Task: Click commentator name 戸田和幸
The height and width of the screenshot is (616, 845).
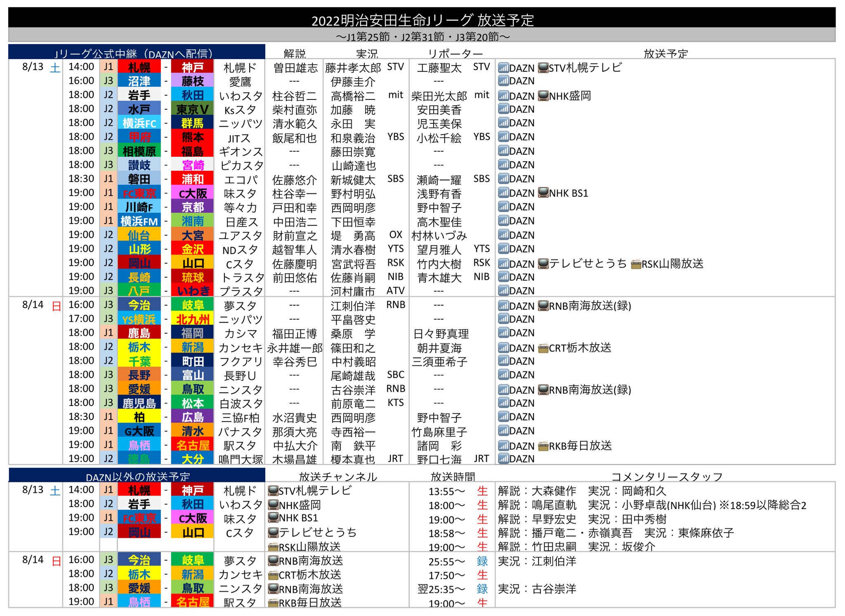Action: pos(295,208)
